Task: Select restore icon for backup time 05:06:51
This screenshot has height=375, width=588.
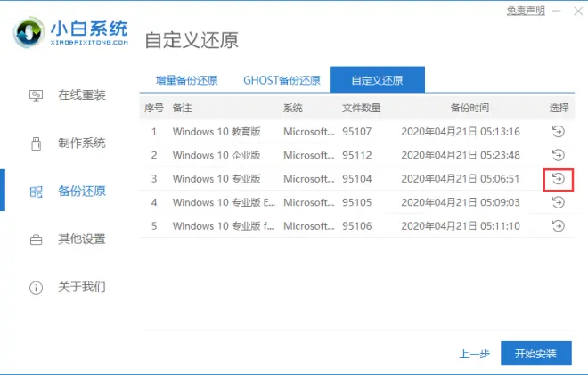Action: coord(558,179)
